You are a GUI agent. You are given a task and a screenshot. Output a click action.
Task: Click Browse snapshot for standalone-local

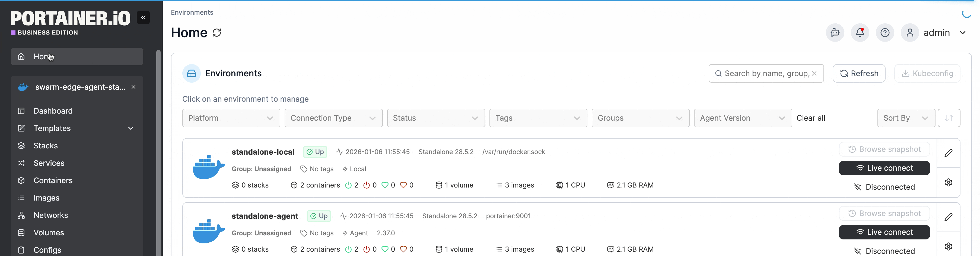884,149
